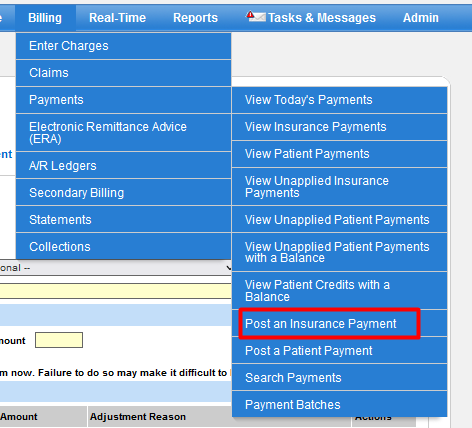Open Search Payments submenu item
The width and height of the screenshot is (472, 428).
(x=339, y=377)
